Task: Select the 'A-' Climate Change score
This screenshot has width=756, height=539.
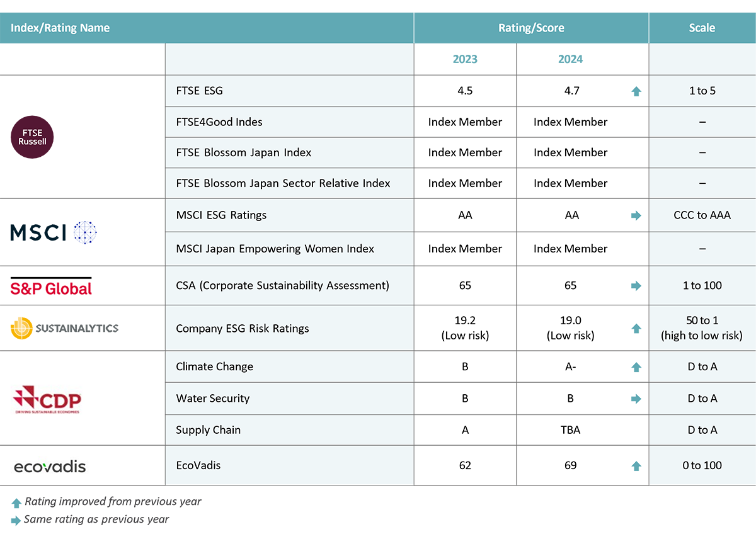Action: [570, 366]
